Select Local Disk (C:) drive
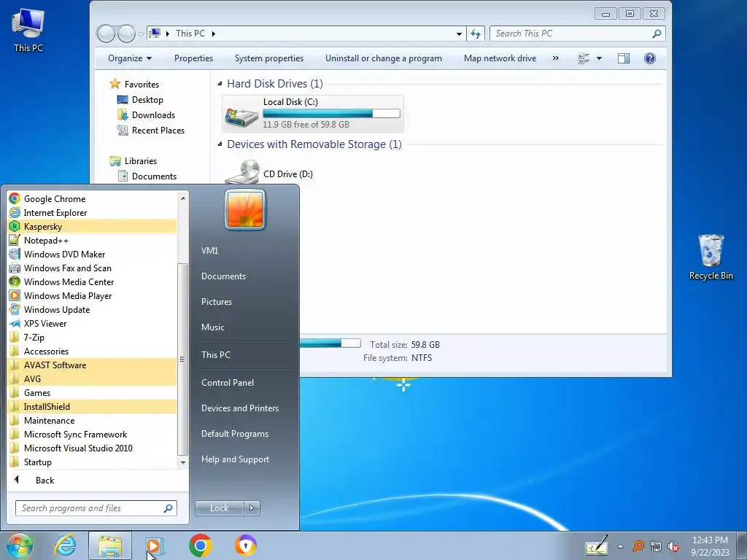 click(x=312, y=113)
